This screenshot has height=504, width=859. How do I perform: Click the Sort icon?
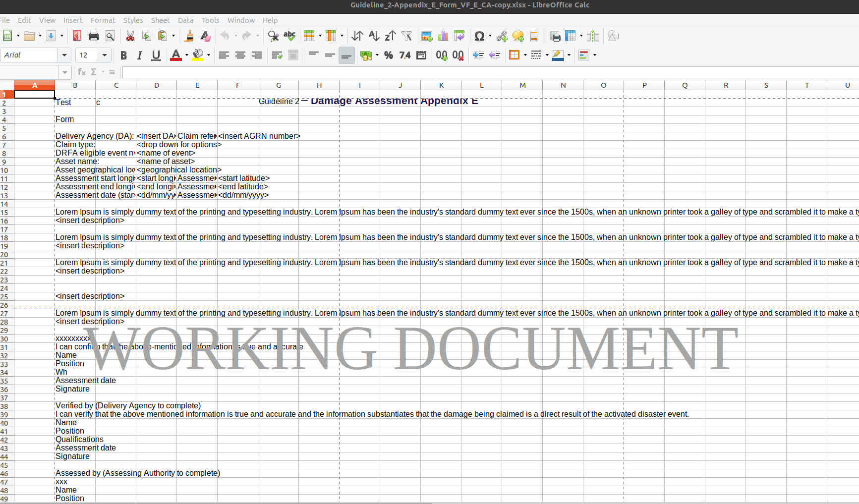point(357,36)
